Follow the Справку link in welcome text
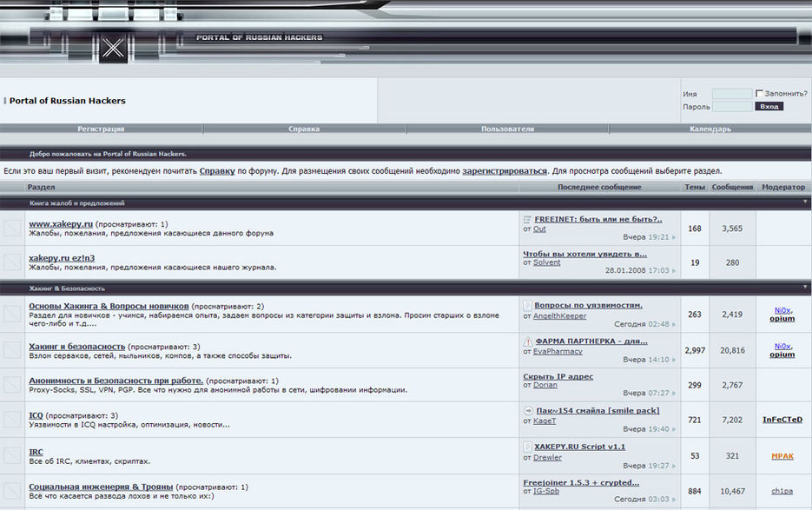This screenshot has width=812, height=510. pyautogui.click(x=217, y=170)
